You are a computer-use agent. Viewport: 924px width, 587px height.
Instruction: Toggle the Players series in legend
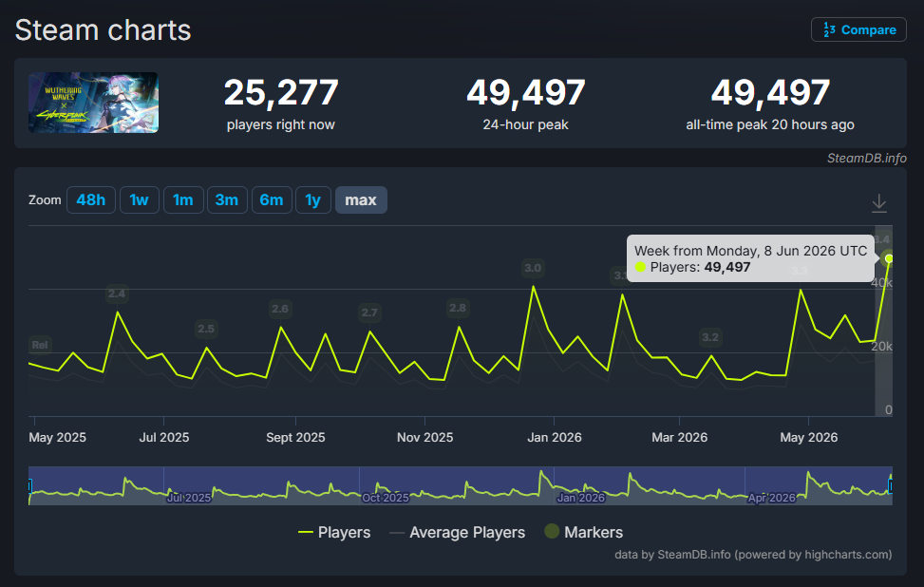click(334, 532)
